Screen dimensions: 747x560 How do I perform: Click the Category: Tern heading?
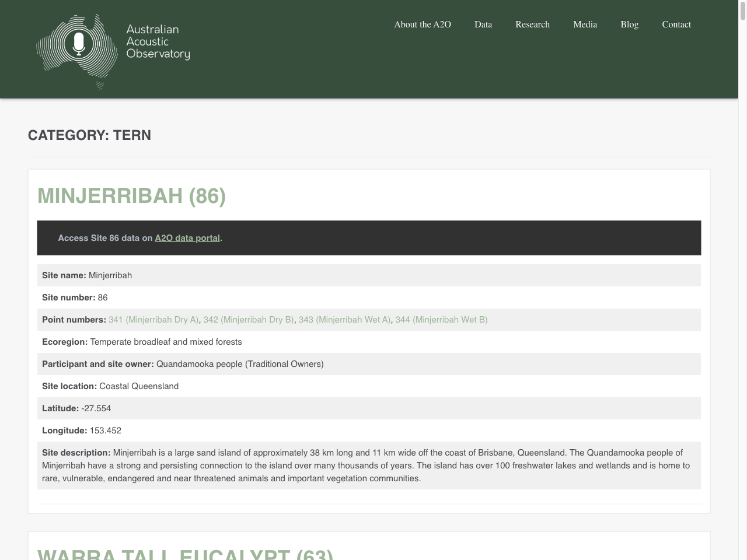point(89,135)
